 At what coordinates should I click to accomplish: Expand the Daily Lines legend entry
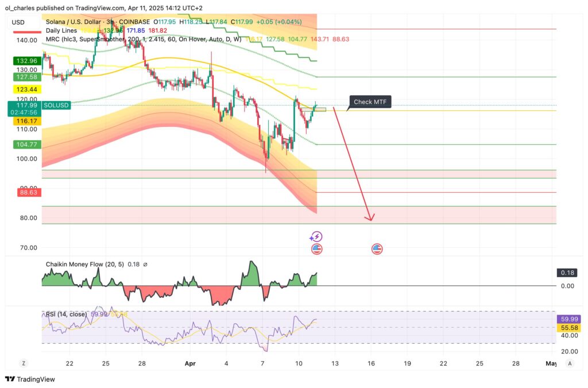pos(61,30)
